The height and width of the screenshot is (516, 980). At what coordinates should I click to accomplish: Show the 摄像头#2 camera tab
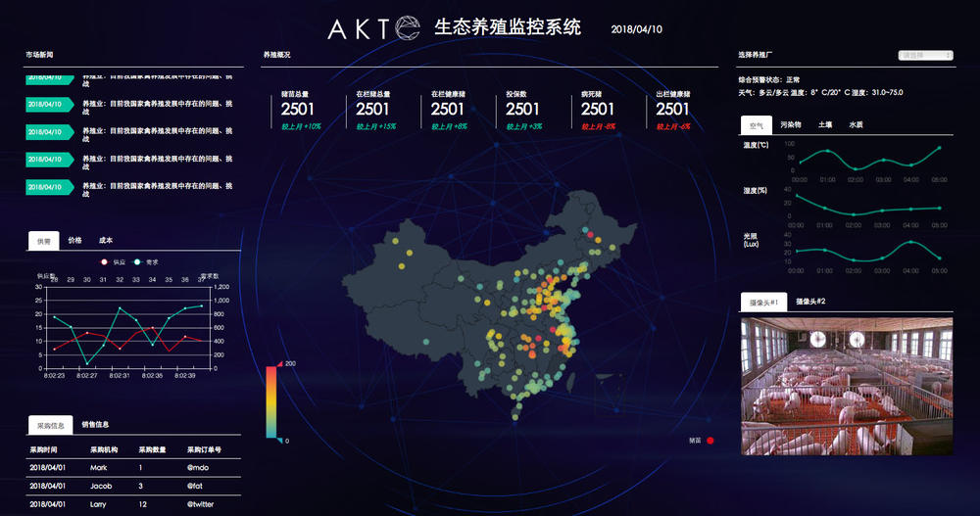pos(810,302)
